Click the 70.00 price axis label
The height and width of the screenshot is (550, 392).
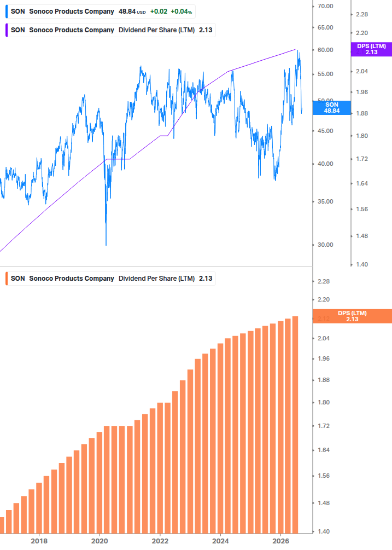coord(325,6)
